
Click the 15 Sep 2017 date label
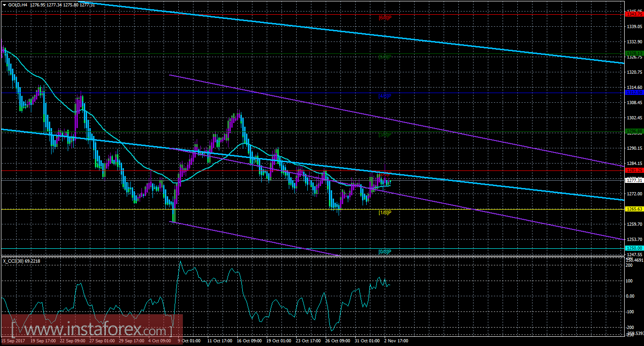coord(12,341)
